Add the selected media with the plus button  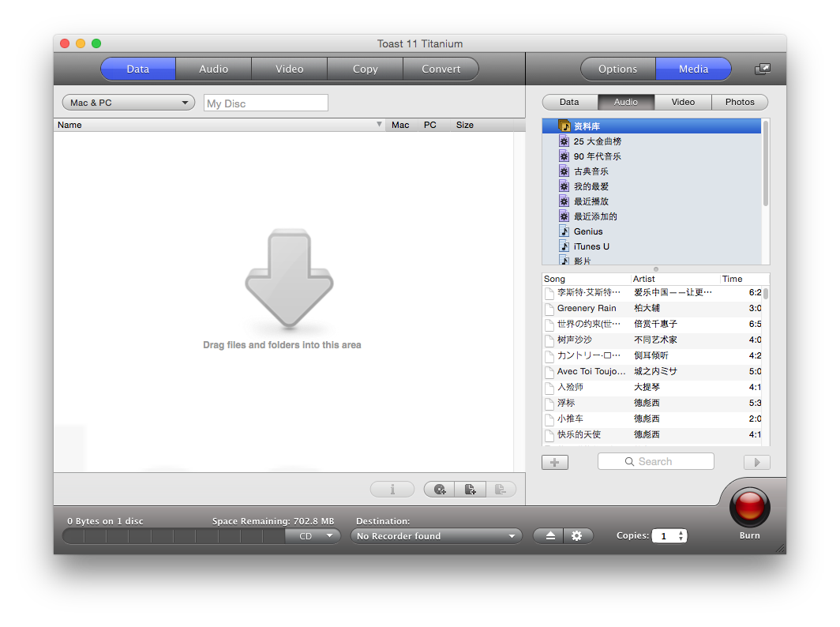tap(555, 463)
